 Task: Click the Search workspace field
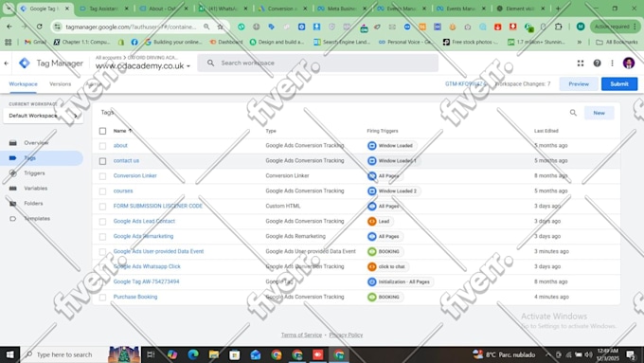click(x=317, y=63)
